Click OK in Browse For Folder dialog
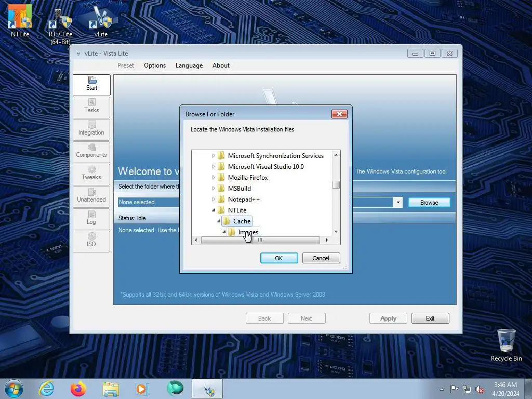The height and width of the screenshot is (399, 532). click(279, 258)
